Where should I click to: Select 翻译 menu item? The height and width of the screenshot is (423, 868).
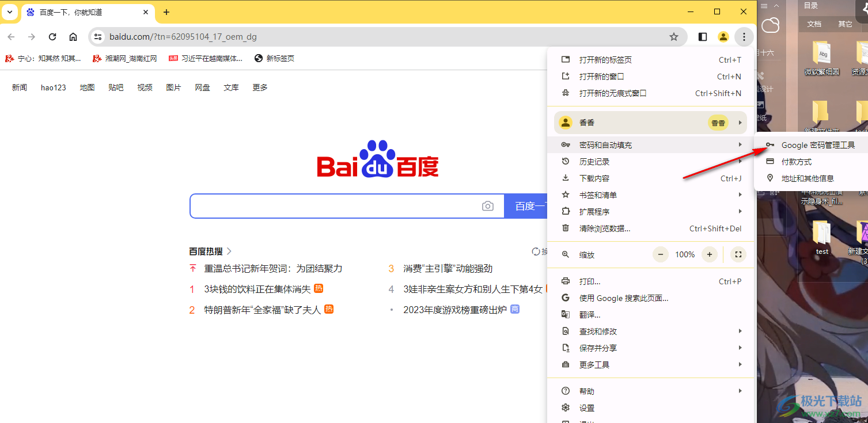tap(651, 315)
